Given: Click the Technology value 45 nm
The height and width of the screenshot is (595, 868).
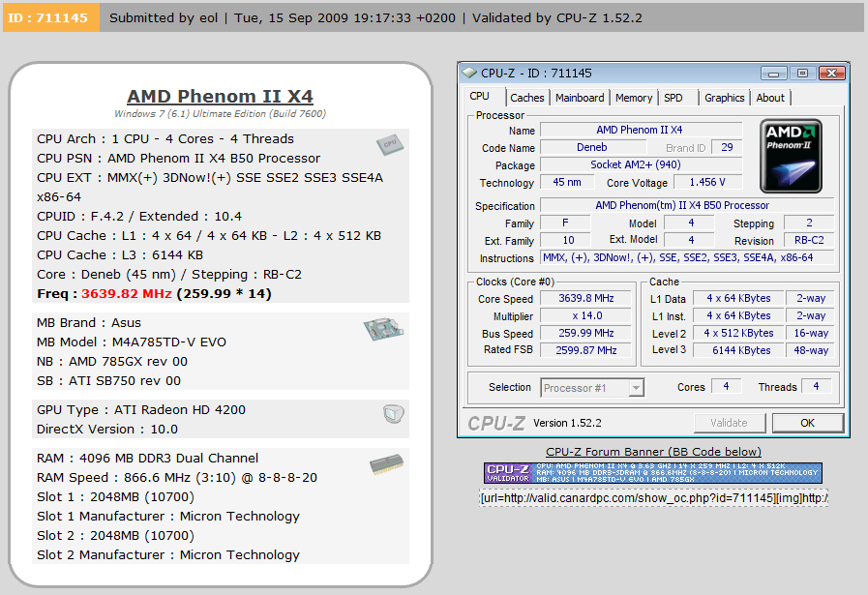Looking at the screenshot, I should point(567,182).
